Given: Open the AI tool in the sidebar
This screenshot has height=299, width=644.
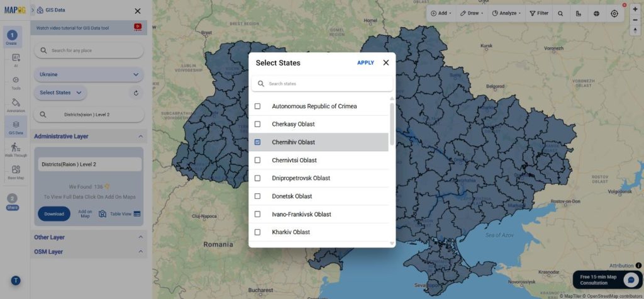Looking at the screenshot, I should pyautogui.click(x=16, y=60).
